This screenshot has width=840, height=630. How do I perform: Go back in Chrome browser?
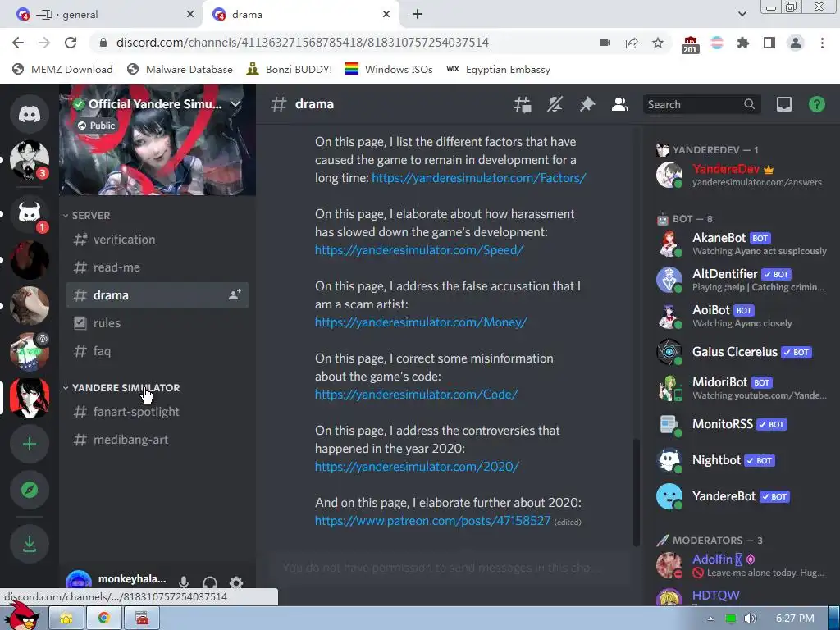pyautogui.click(x=18, y=43)
